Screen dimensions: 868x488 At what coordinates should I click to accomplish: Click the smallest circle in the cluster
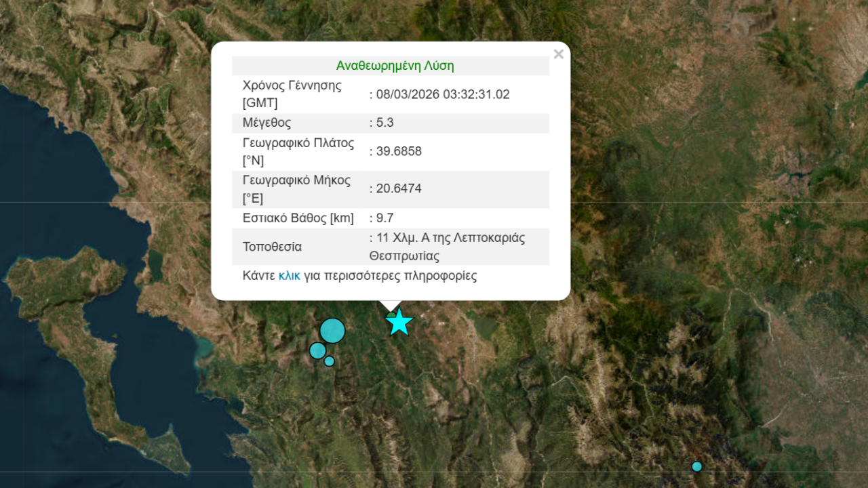click(x=330, y=361)
